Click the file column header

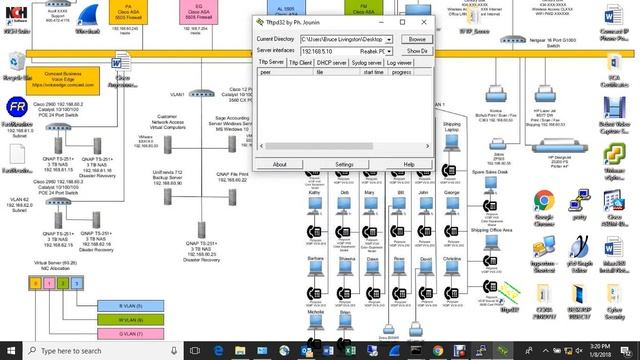(x=337, y=72)
